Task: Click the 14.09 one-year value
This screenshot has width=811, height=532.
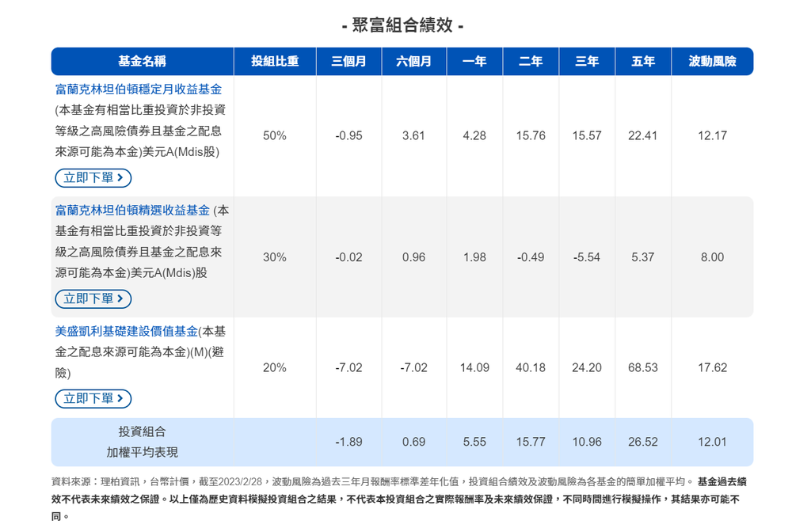Action: (474, 368)
